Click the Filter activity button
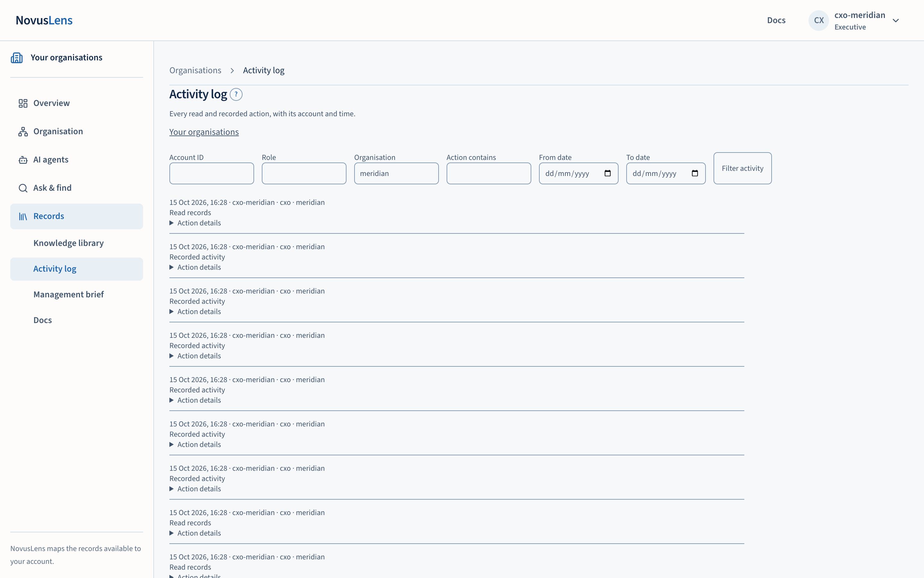924x578 pixels. (x=742, y=169)
